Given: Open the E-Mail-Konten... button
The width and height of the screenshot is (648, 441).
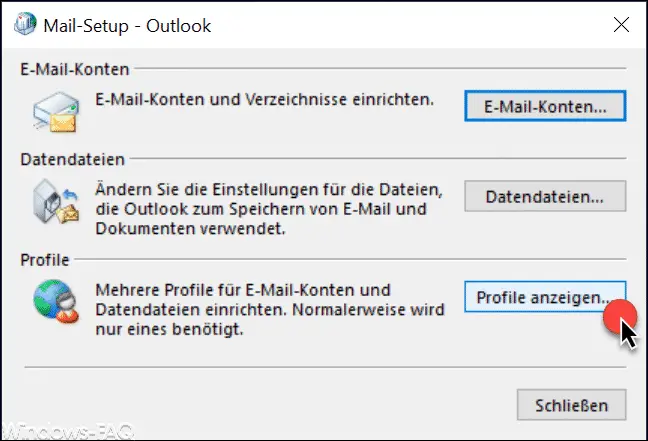Looking at the screenshot, I should 545,107.
